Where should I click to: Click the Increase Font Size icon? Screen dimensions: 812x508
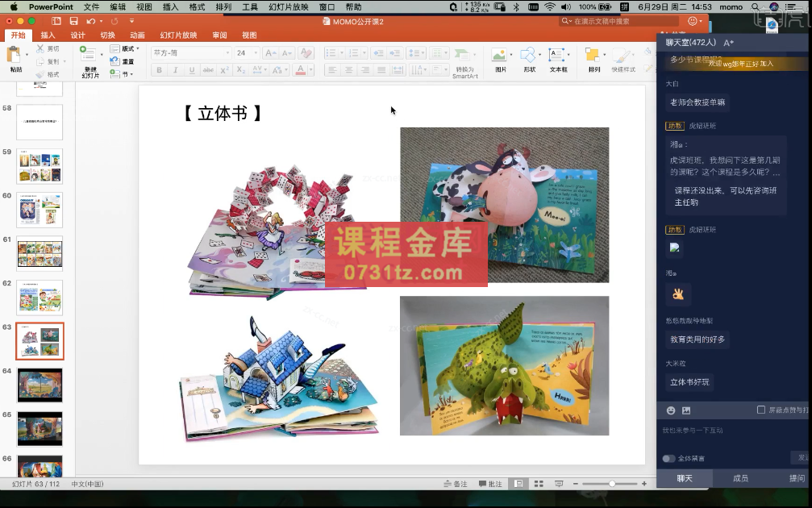(x=270, y=53)
